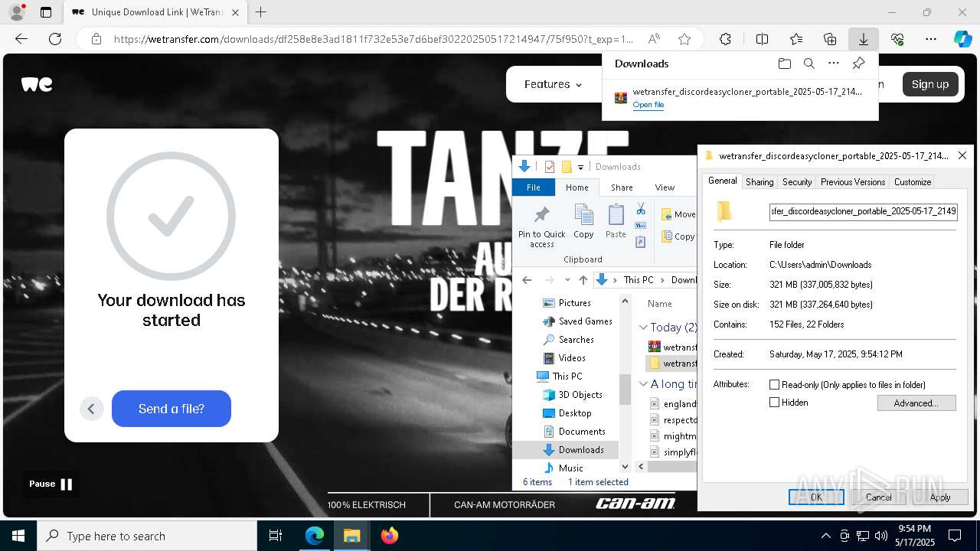Toggle Edge split screen icon
The height and width of the screenshot is (551, 980).
(x=762, y=39)
